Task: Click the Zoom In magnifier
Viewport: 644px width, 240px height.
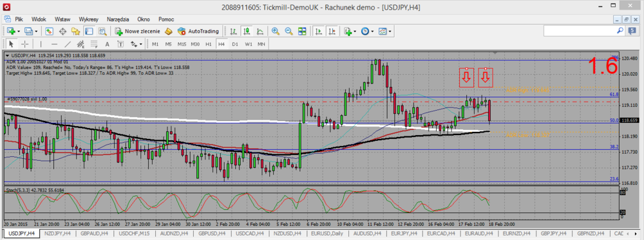Action: coord(275,31)
